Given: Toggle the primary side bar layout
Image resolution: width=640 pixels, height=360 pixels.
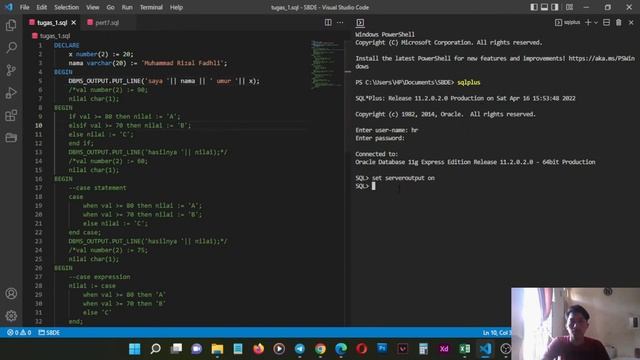Looking at the screenshot, I should [534, 7].
